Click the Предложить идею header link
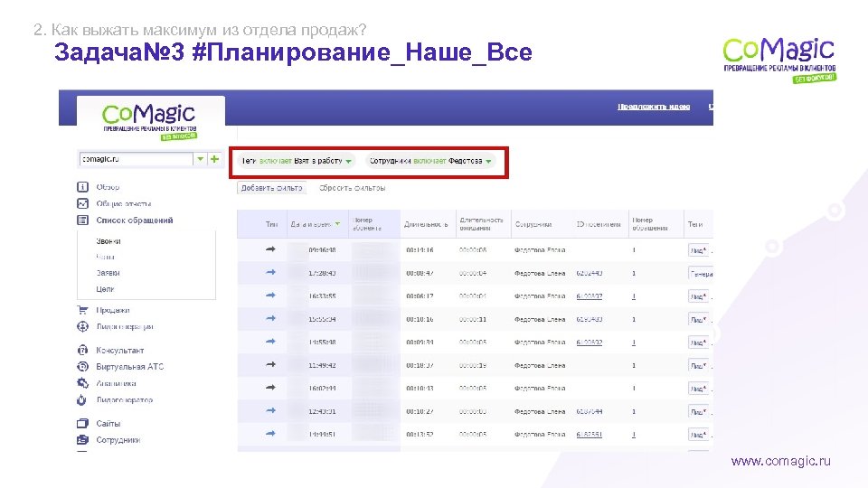The height and width of the screenshot is (488, 868). pos(654,107)
